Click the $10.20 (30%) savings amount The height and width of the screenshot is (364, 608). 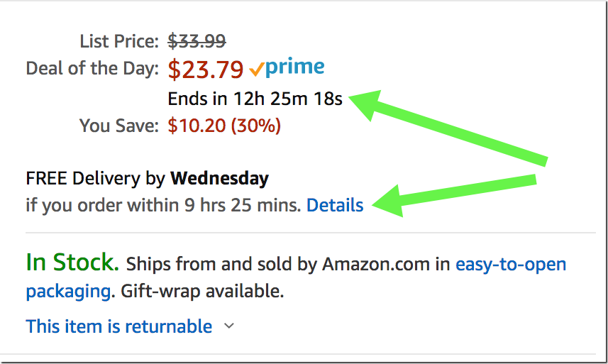224,126
